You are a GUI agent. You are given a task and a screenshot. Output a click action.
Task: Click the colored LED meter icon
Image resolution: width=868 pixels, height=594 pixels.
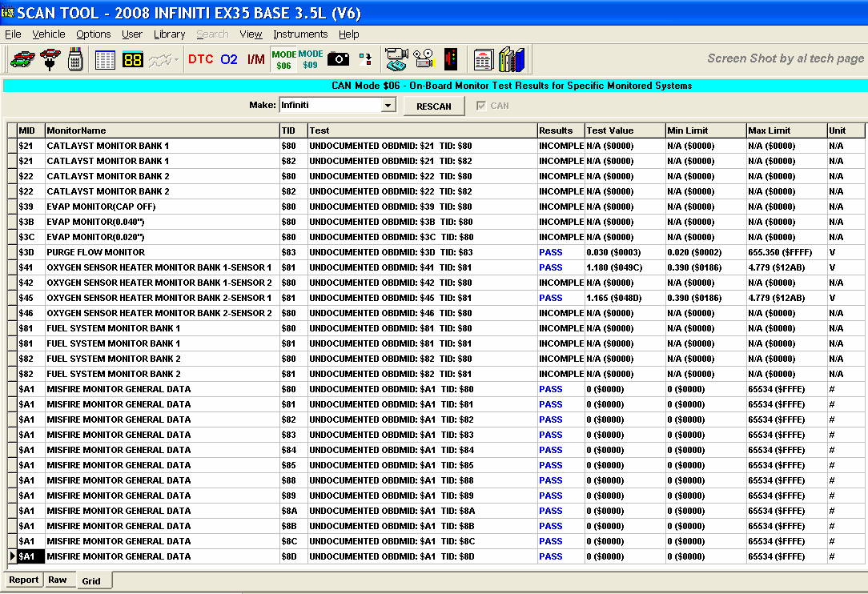451,59
